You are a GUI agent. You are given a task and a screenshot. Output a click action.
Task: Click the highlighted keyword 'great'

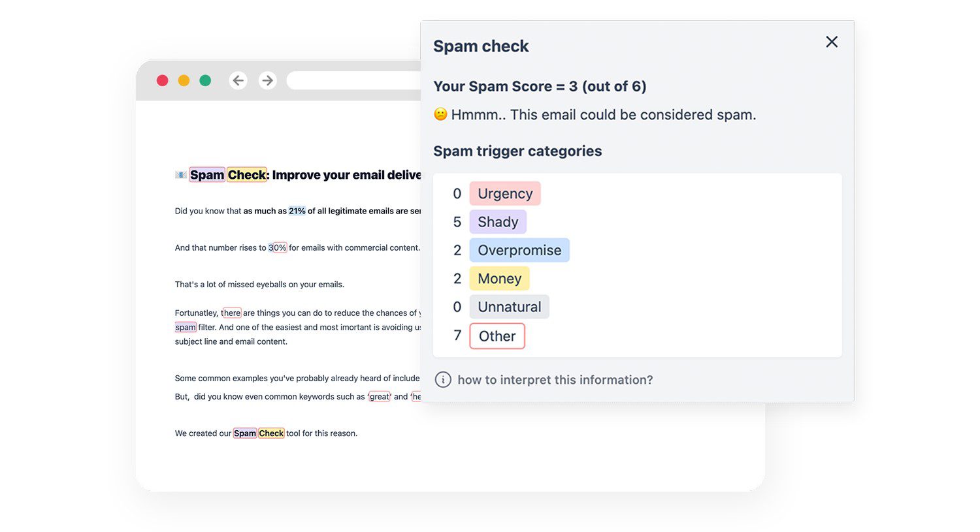pyautogui.click(x=379, y=396)
